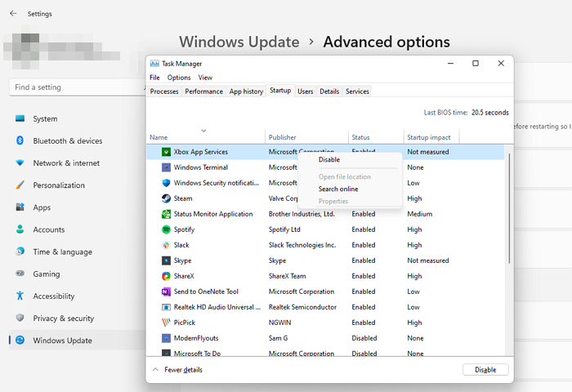Image resolution: width=572 pixels, height=392 pixels.
Task: Minimize the Task Manager window
Action: click(x=450, y=64)
